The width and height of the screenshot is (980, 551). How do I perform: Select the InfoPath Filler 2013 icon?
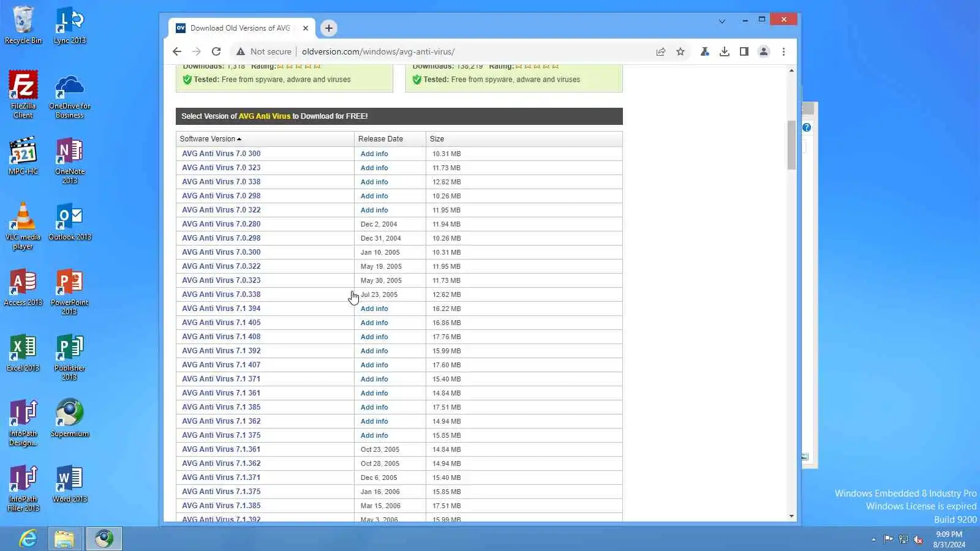(23, 488)
